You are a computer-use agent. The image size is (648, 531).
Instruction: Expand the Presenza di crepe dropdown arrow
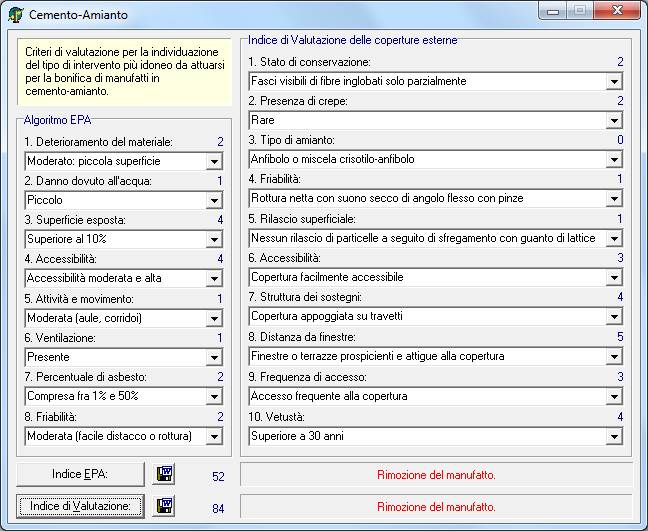[x=614, y=121]
